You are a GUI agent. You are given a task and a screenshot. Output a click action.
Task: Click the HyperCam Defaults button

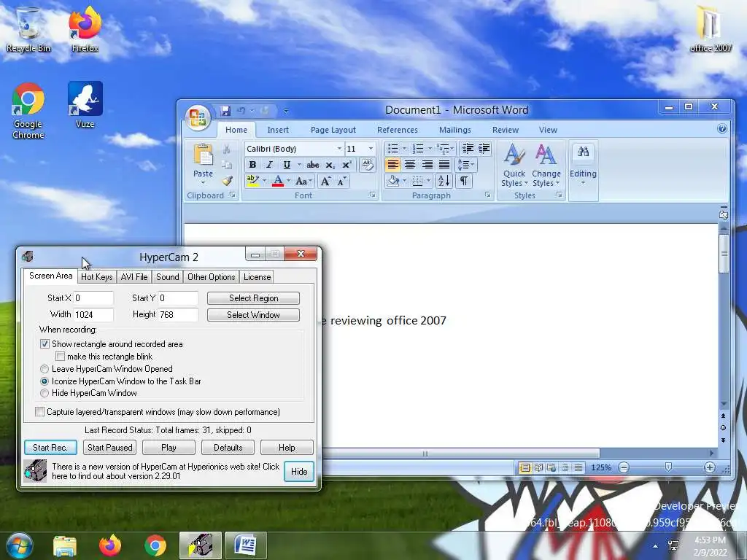pos(228,448)
